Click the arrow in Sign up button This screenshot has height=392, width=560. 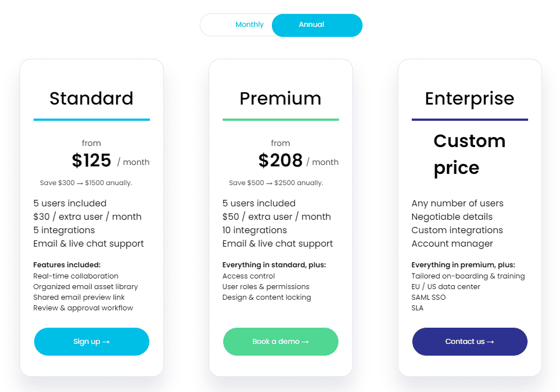click(106, 342)
